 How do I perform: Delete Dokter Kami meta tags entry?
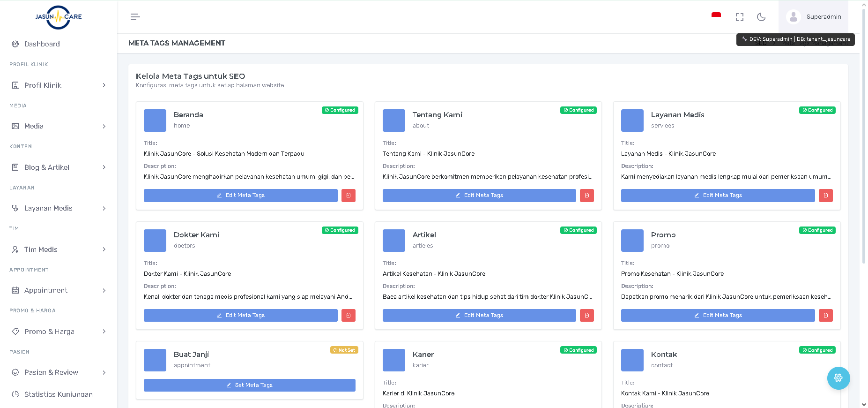click(x=348, y=316)
